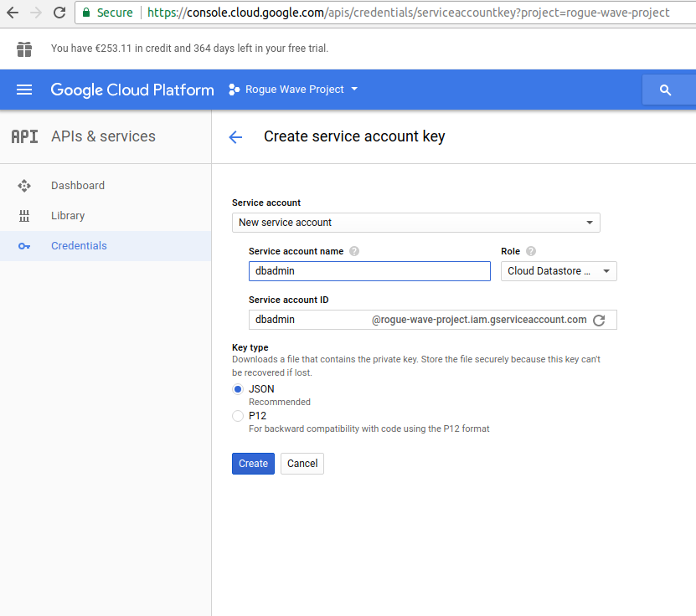Open the Service account dropdown
696x616 pixels.
click(415, 223)
